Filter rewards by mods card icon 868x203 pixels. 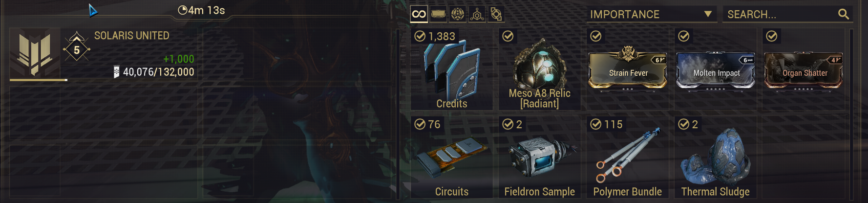coord(438,14)
